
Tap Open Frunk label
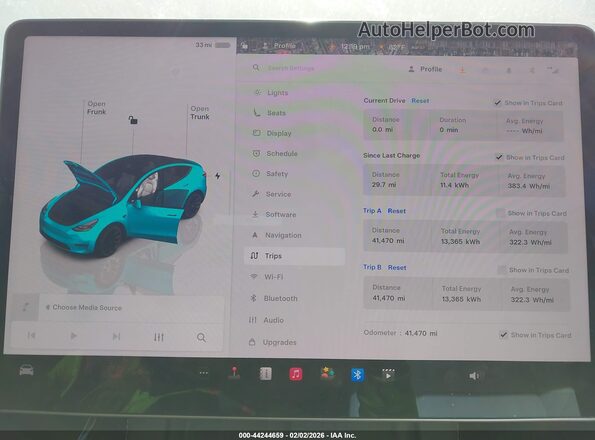coord(96,108)
